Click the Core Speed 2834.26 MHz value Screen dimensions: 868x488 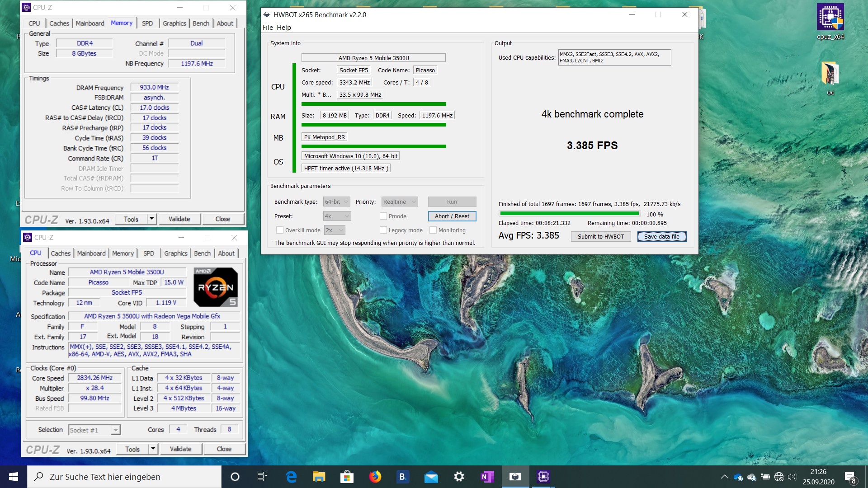[x=95, y=378]
